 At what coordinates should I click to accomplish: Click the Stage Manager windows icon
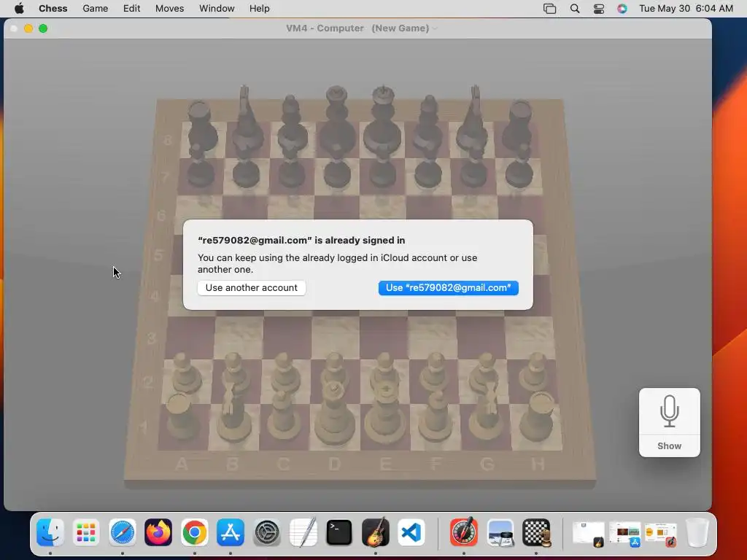550,9
